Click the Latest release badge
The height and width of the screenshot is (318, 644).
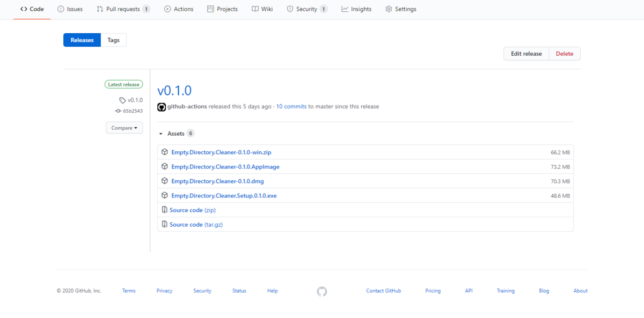[123, 85]
